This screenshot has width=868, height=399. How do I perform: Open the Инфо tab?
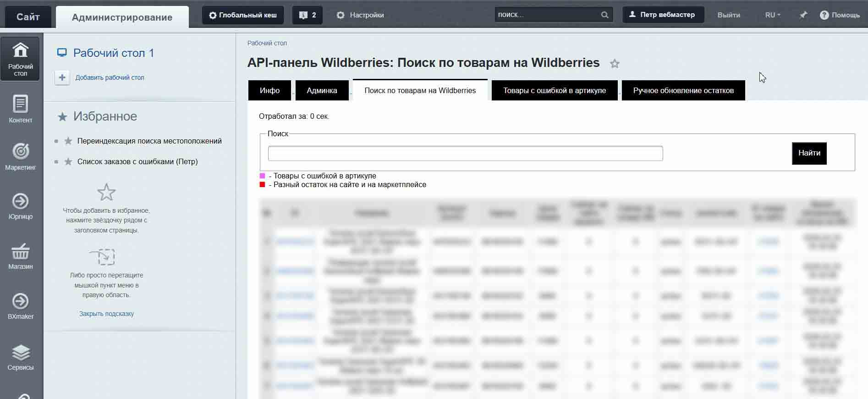(x=269, y=90)
